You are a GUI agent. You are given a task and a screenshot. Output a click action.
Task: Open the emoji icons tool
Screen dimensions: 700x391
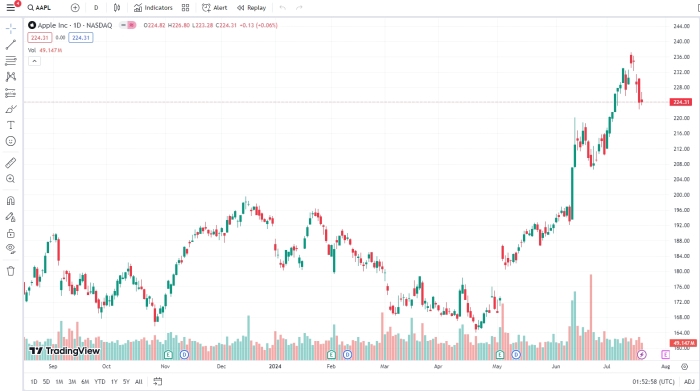click(11, 141)
